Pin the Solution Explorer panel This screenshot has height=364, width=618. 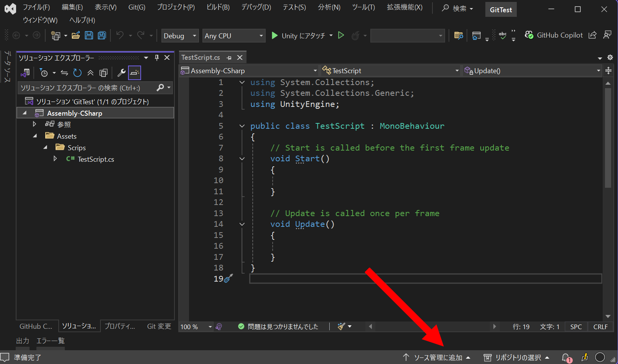tap(156, 57)
